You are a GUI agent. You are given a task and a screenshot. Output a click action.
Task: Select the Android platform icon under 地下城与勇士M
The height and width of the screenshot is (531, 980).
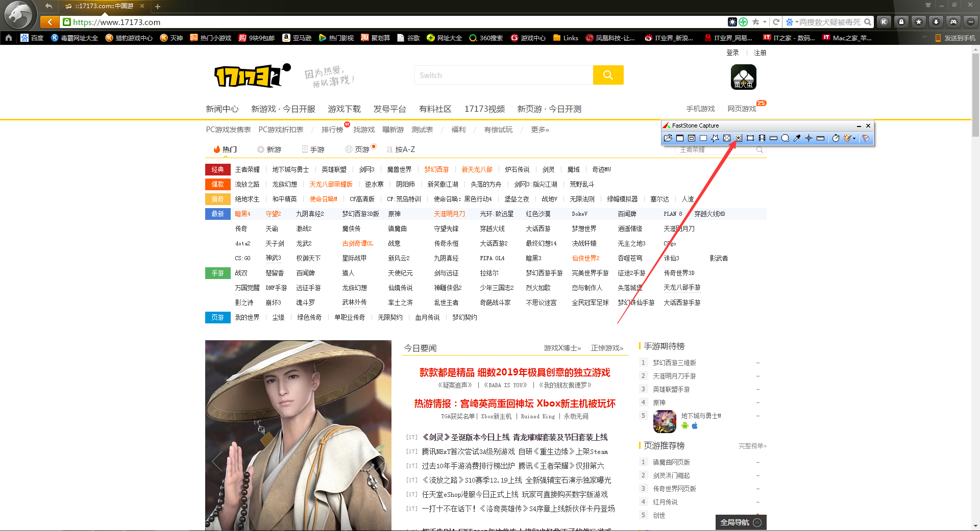(686, 426)
